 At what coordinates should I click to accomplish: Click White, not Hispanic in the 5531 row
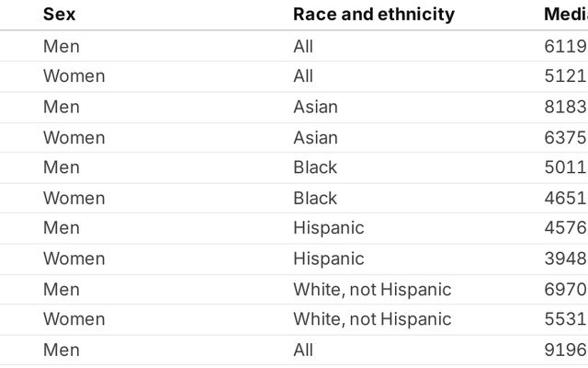(x=372, y=319)
